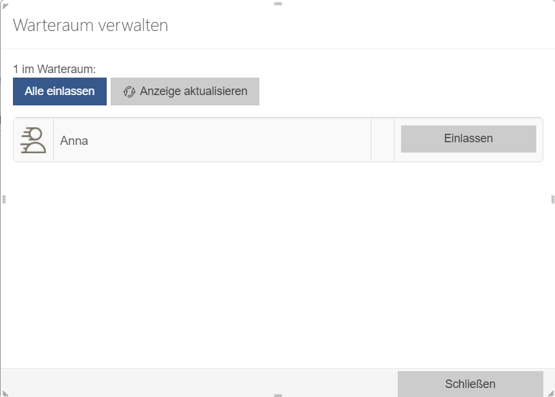Admit everyone with Alle einlassen
Screen dimensions: 555x397
tap(60, 91)
